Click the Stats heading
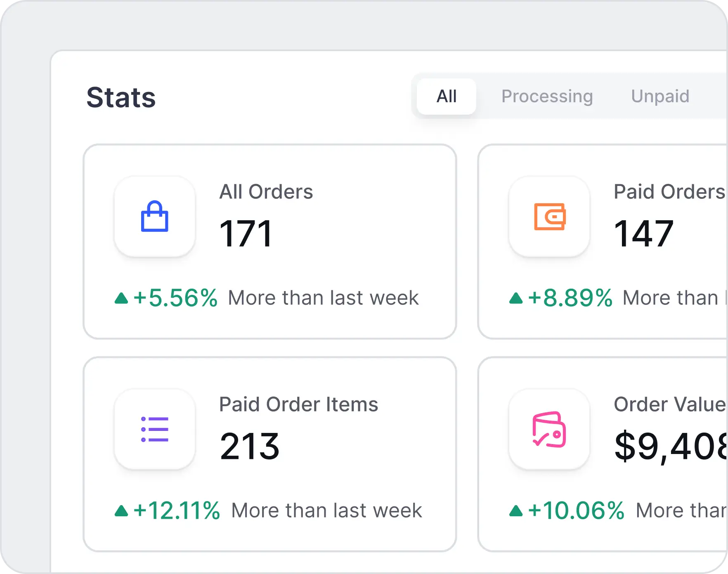 (x=121, y=98)
